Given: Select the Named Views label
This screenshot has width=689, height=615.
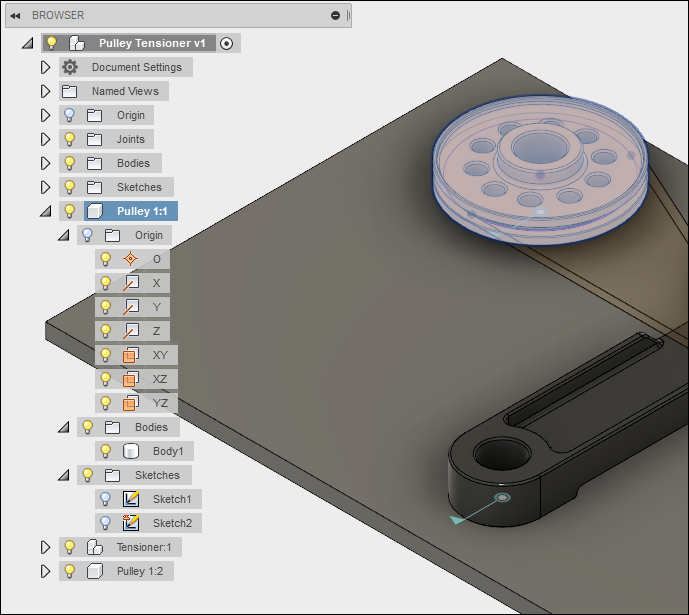Looking at the screenshot, I should pos(125,91).
